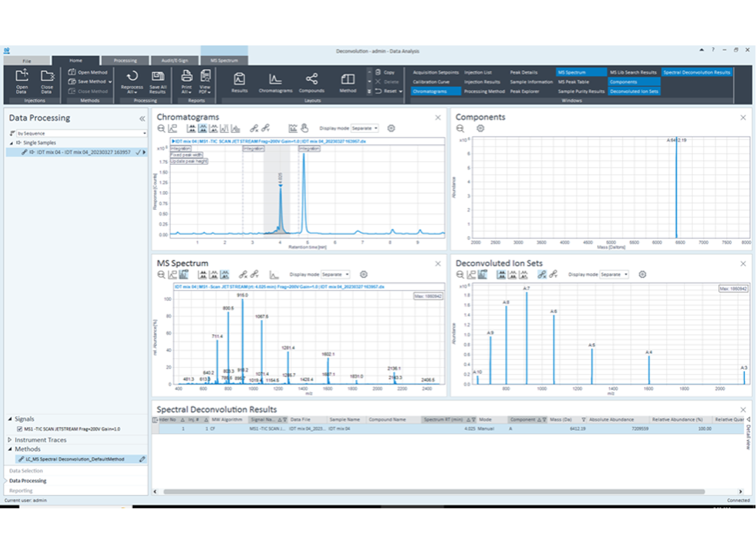Collapse the Methods section
Image resolution: width=756 pixels, height=558 pixels.
pos(10,449)
